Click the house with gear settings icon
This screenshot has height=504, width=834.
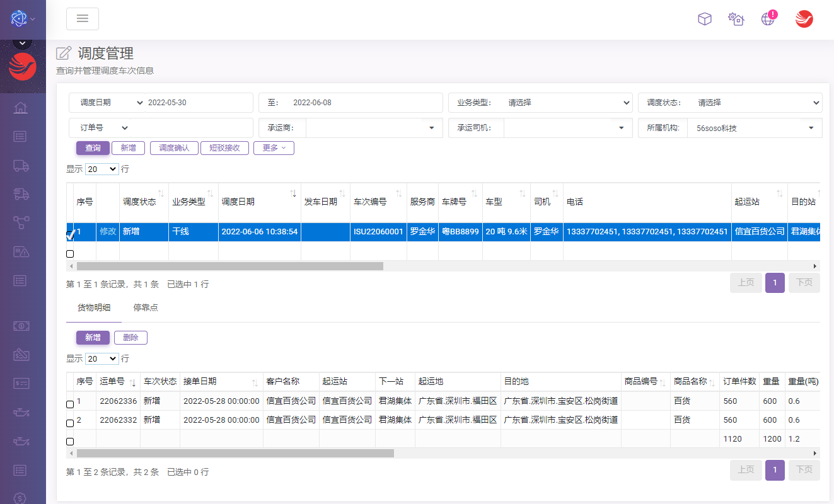coord(736,19)
